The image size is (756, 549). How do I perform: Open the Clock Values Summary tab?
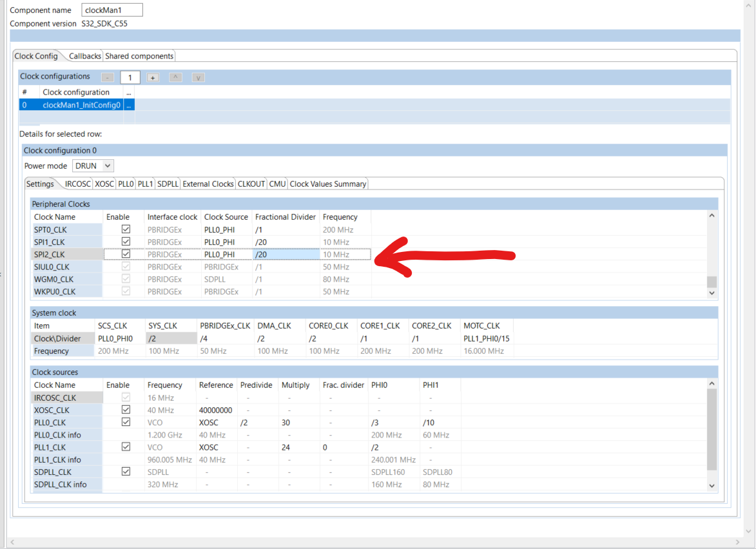[327, 183]
